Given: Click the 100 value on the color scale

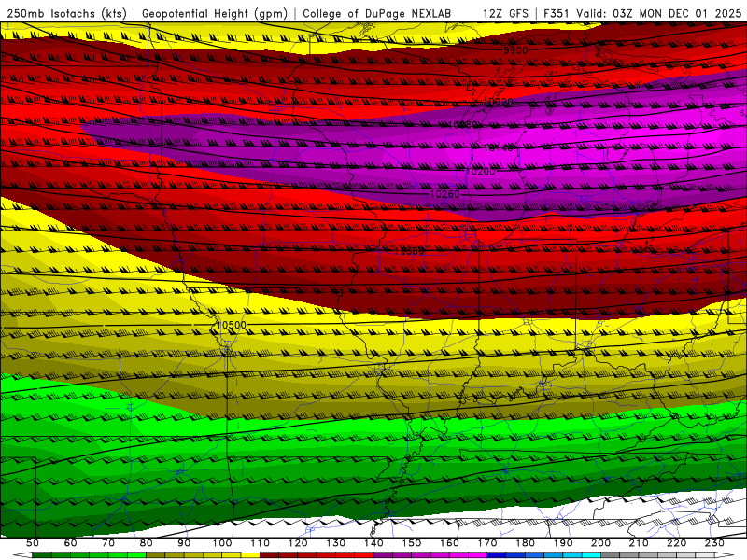Looking at the screenshot, I should coord(222,543).
